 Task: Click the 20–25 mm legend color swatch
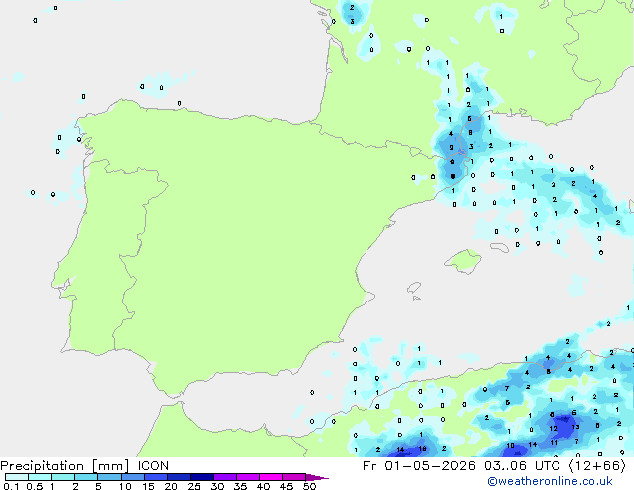click(x=179, y=477)
